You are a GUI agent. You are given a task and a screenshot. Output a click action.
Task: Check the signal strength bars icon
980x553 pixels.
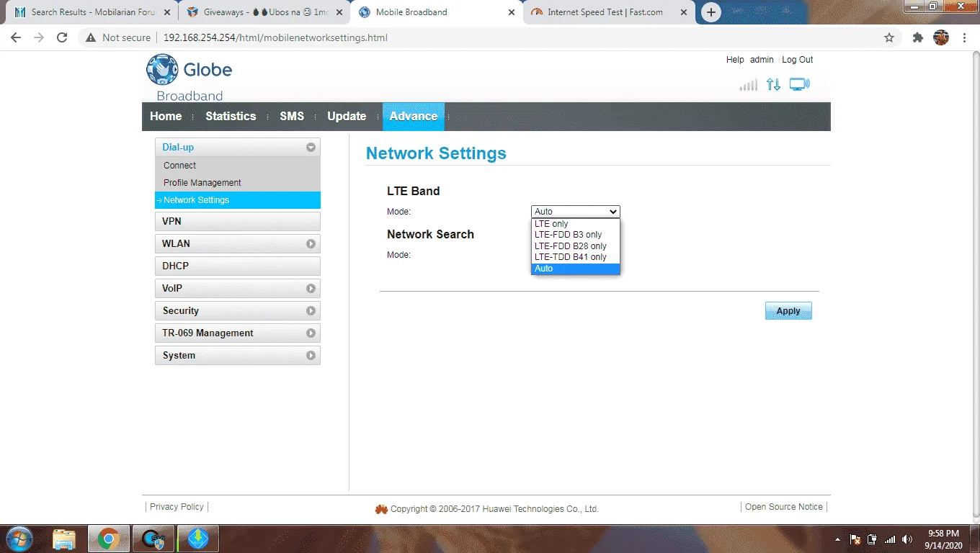[x=749, y=85]
